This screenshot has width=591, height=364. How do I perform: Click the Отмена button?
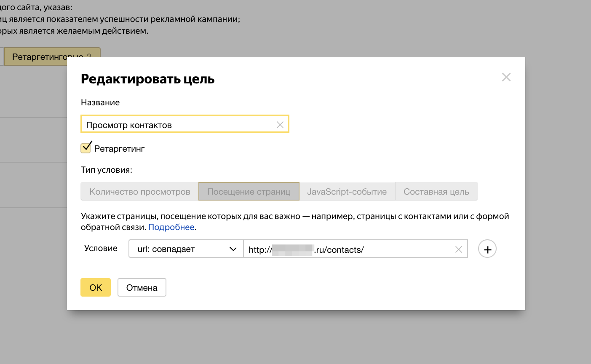pyautogui.click(x=142, y=287)
